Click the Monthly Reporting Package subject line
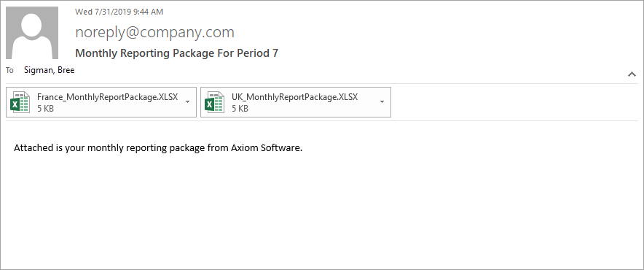 (177, 53)
